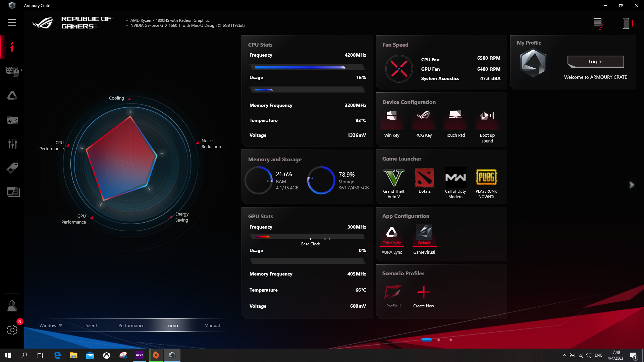
Task: Click the GPU Performance radar label
Action: (x=74, y=219)
